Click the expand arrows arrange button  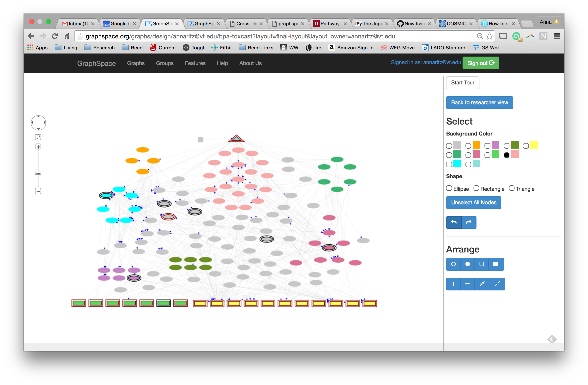click(x=497, y=284)
